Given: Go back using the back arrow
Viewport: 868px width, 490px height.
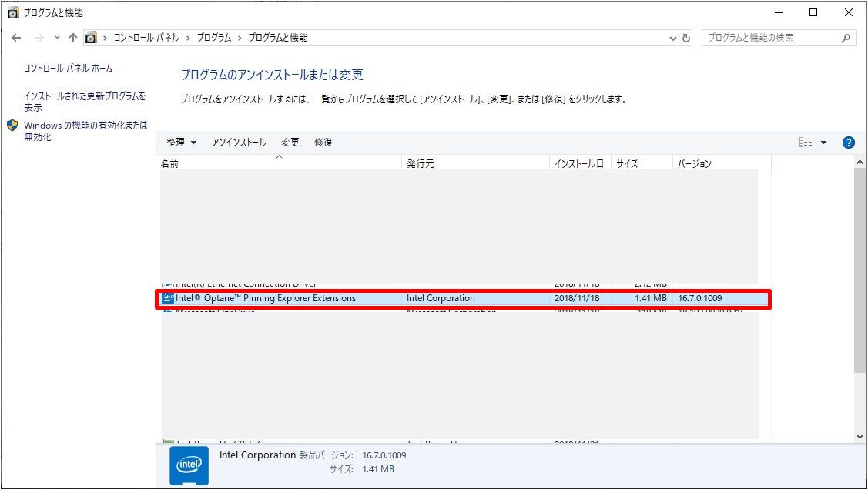Looking at the screenshot, I should tap(16, 38).
